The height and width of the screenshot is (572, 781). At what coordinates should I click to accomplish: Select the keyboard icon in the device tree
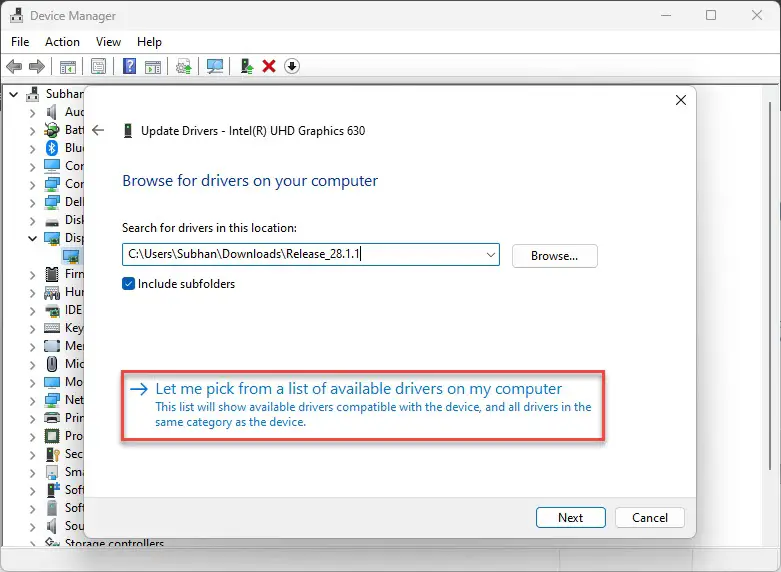point(52,328)
